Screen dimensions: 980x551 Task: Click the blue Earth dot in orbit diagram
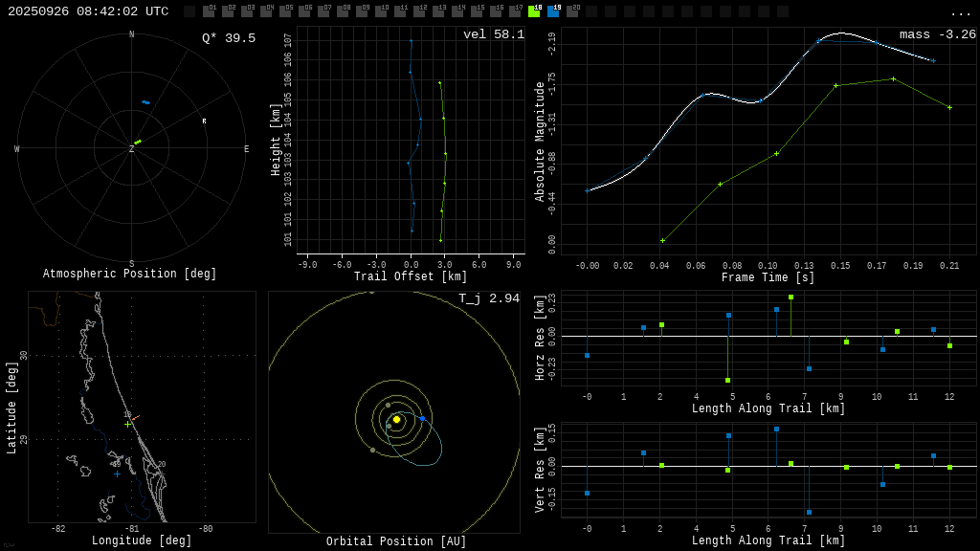click(422, 418)
